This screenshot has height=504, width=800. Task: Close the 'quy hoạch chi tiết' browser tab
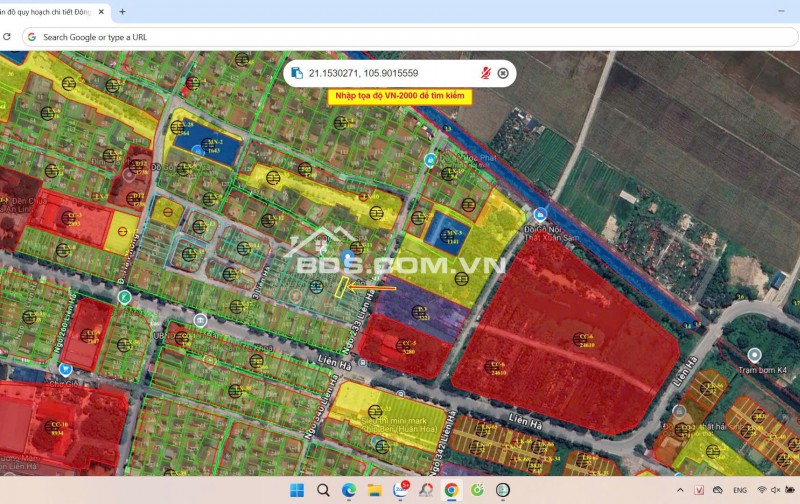tap(101, 11)
